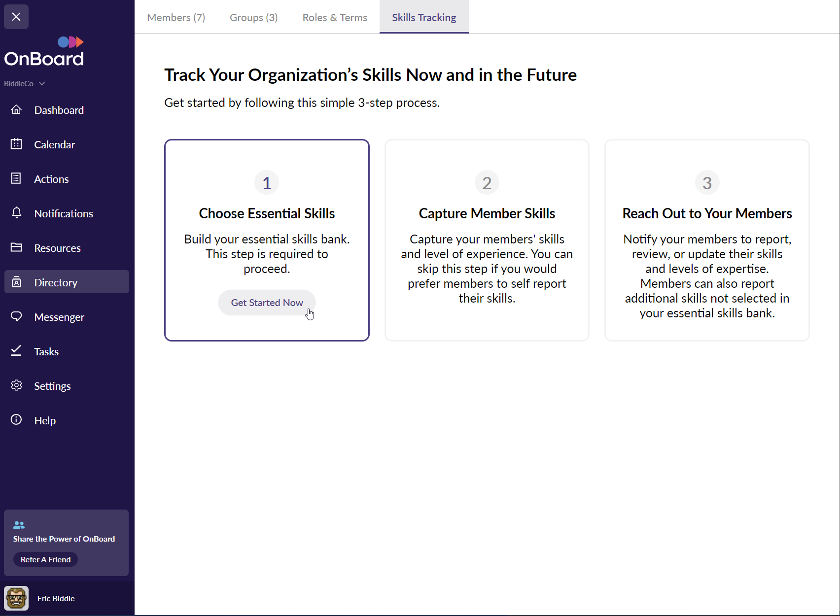Click Eric Biddle's profile avatar
Viewport: 840px width, 616px height.
pyautogui.click(x=16, y=598)
